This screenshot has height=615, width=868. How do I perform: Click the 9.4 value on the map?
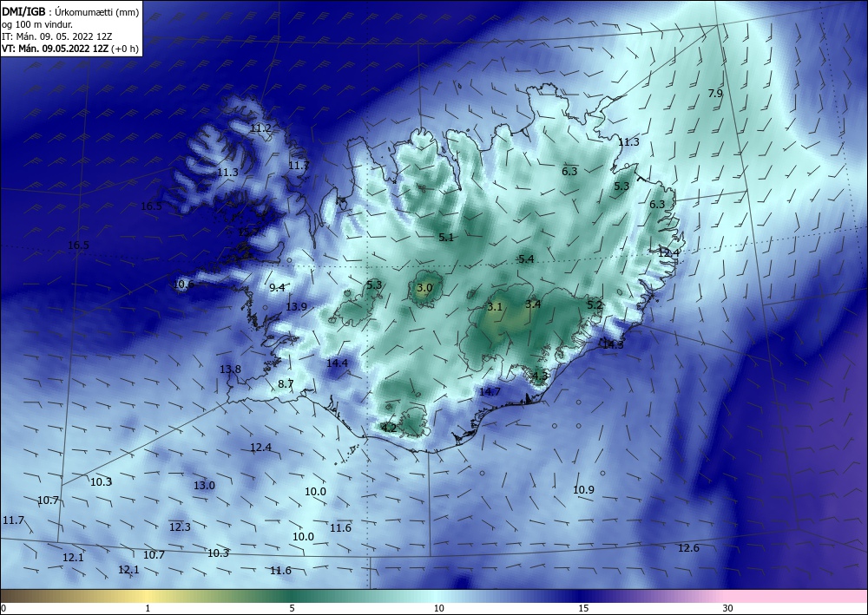point(278,288)
